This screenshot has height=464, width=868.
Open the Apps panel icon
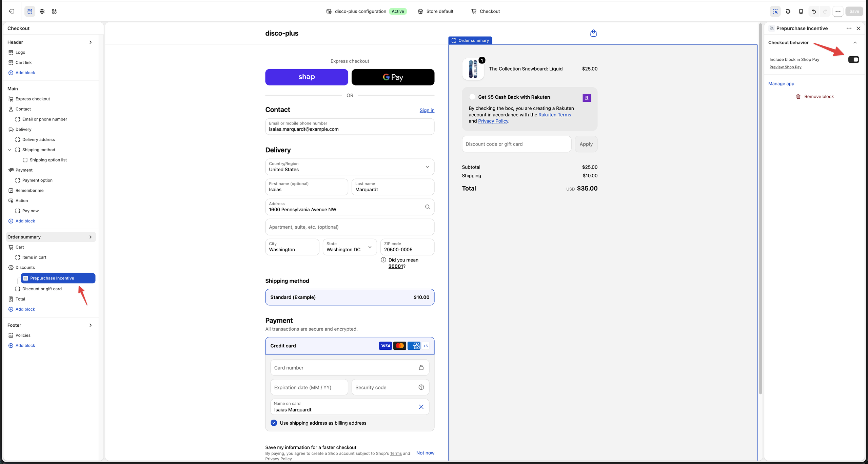(x=54, y=11)
